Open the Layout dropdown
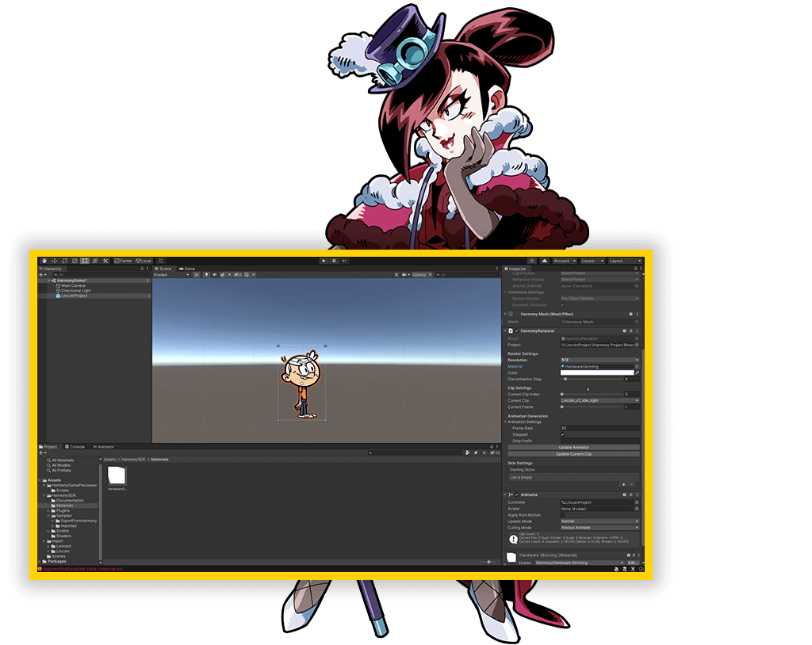Screen dimensions: 812x645 coord(625,261)
